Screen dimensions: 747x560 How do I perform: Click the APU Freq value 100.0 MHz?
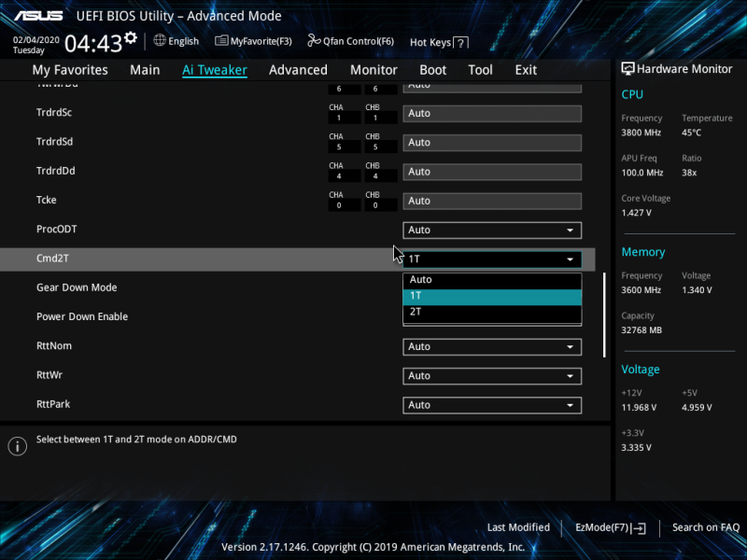[x=642, y=173]
